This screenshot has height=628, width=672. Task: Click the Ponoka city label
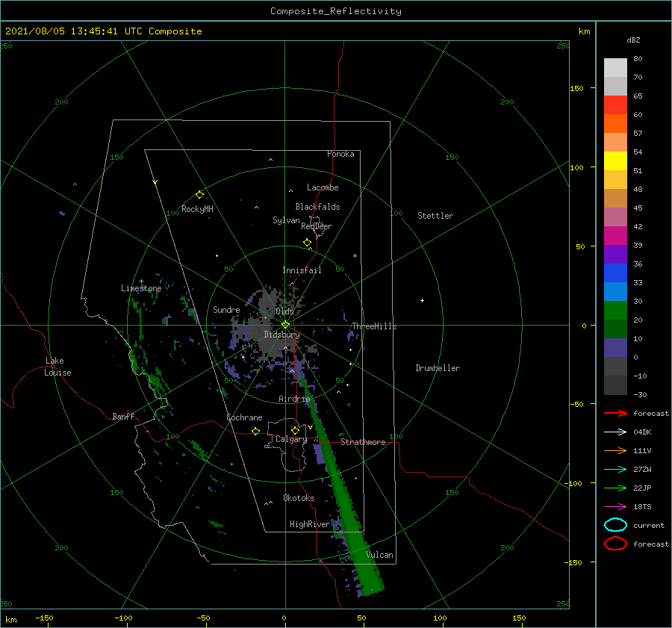[x=340, y=154]
